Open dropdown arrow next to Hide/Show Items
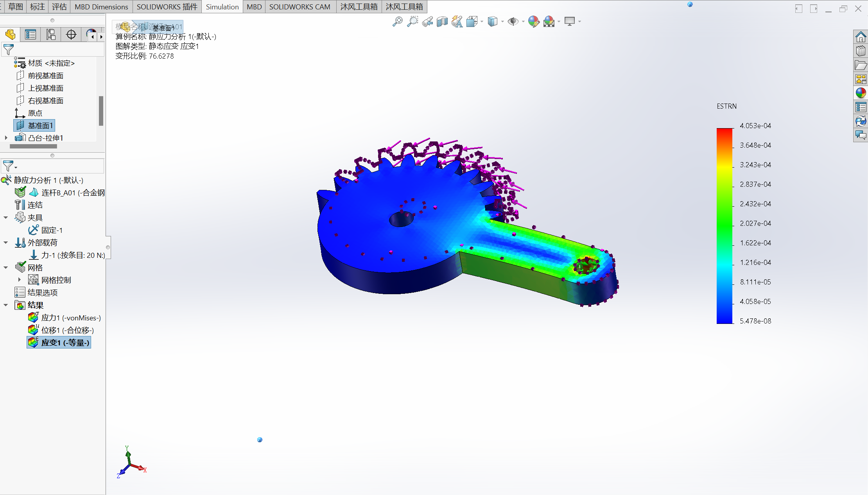The height and width of the screenshot is (495, 868). point(523,21)
